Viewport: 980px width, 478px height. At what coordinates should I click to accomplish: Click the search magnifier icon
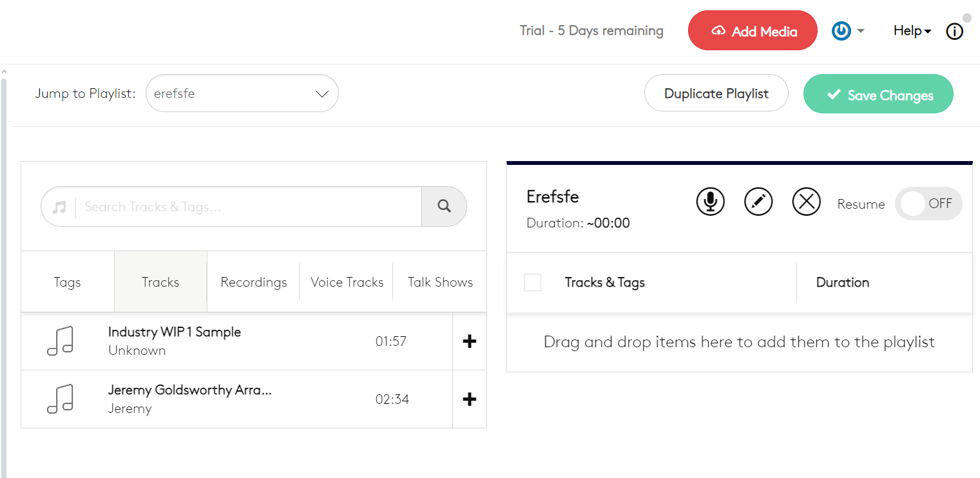click(444, 206)
